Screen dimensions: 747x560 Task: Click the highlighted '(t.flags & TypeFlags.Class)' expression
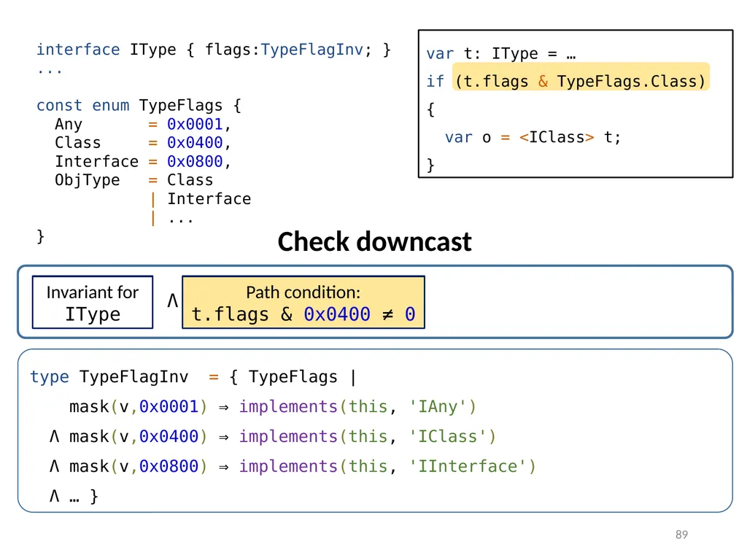(581, 81)
